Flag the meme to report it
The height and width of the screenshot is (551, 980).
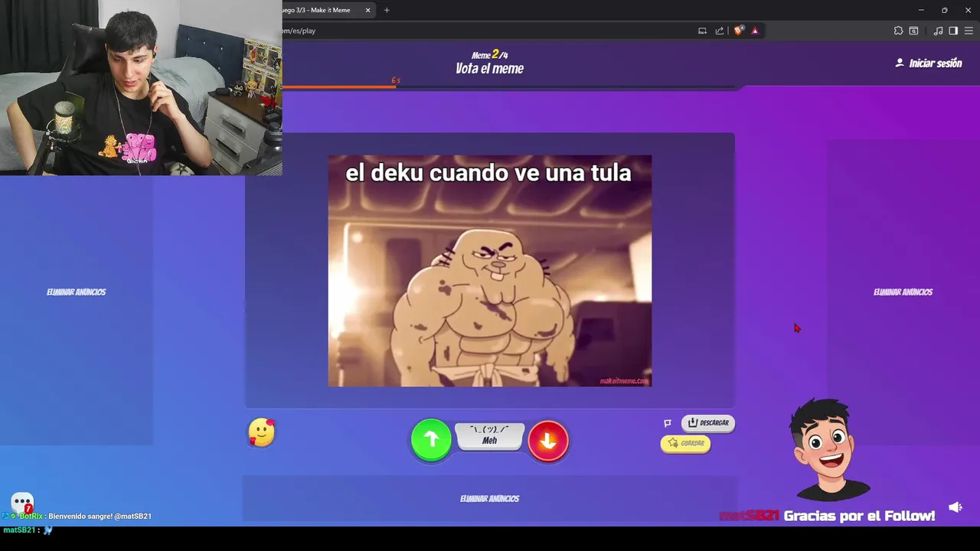pos(668,423)
